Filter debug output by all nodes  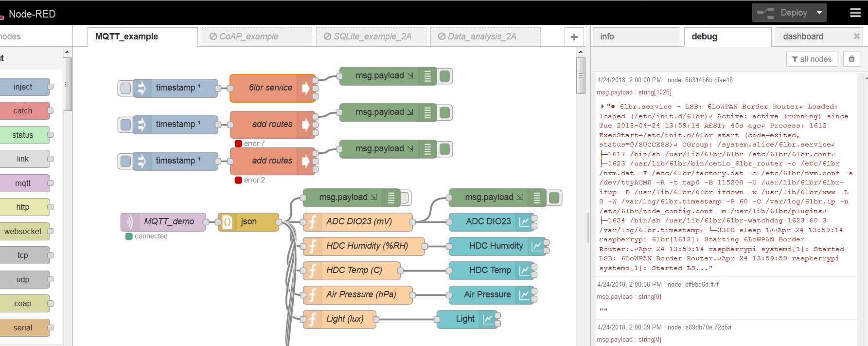(812, 59)
